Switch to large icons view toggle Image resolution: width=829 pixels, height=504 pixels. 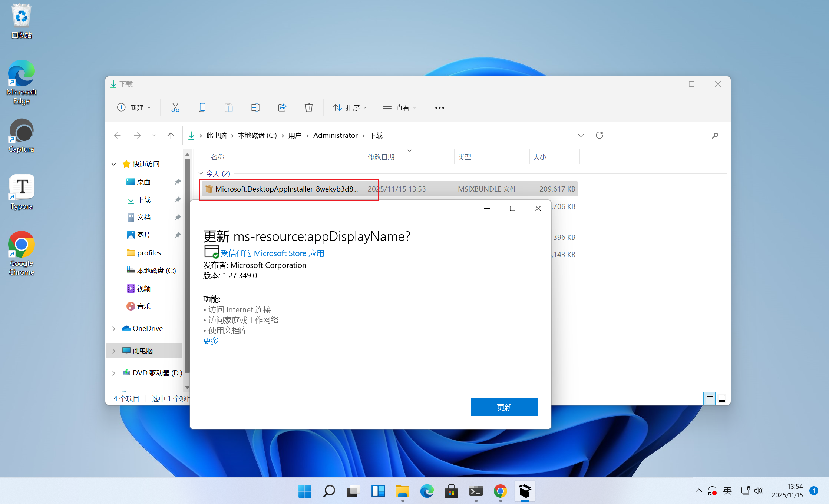click(x=722, y=398)
